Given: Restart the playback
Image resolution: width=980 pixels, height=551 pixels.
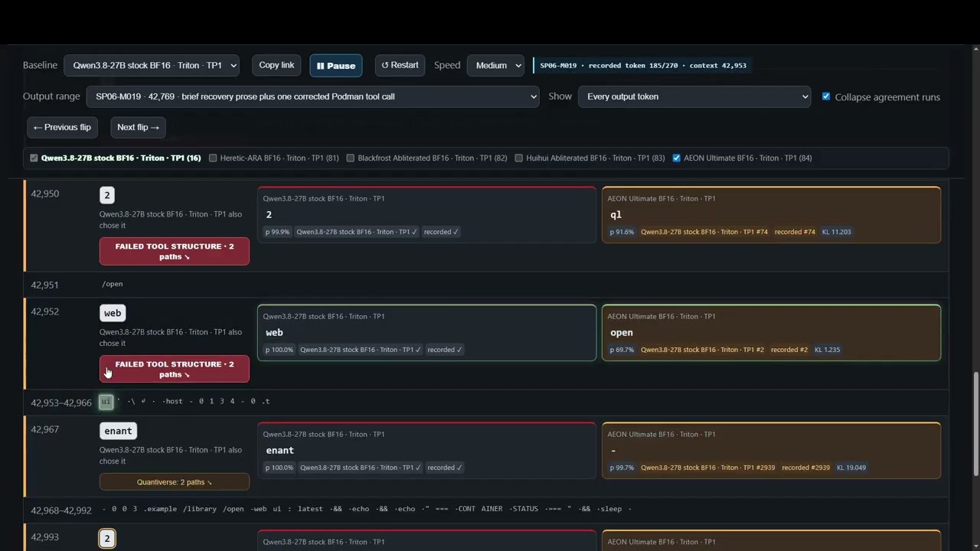Looking at the screenshot, I should point(400,65).
